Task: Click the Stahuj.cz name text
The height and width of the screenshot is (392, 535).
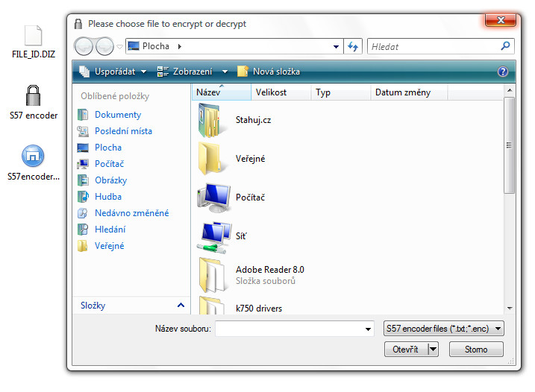Action: click(x=253, y=120)
